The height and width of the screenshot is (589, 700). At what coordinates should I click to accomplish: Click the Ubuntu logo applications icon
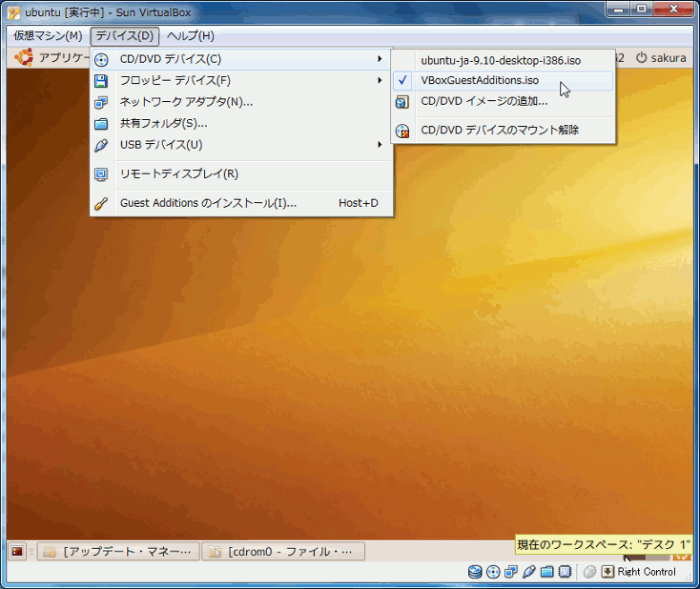[x=23, y=57]
